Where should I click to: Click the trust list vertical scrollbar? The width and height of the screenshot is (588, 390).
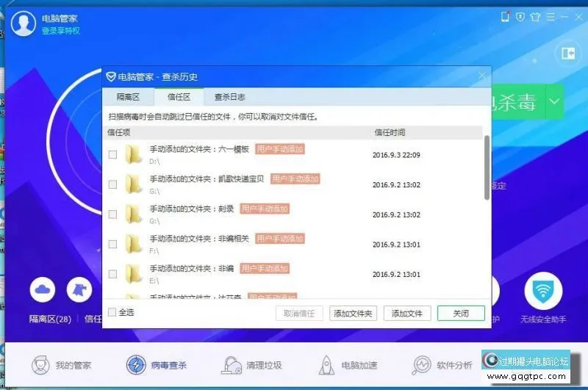pyautogui.click(x=487, y=167)
